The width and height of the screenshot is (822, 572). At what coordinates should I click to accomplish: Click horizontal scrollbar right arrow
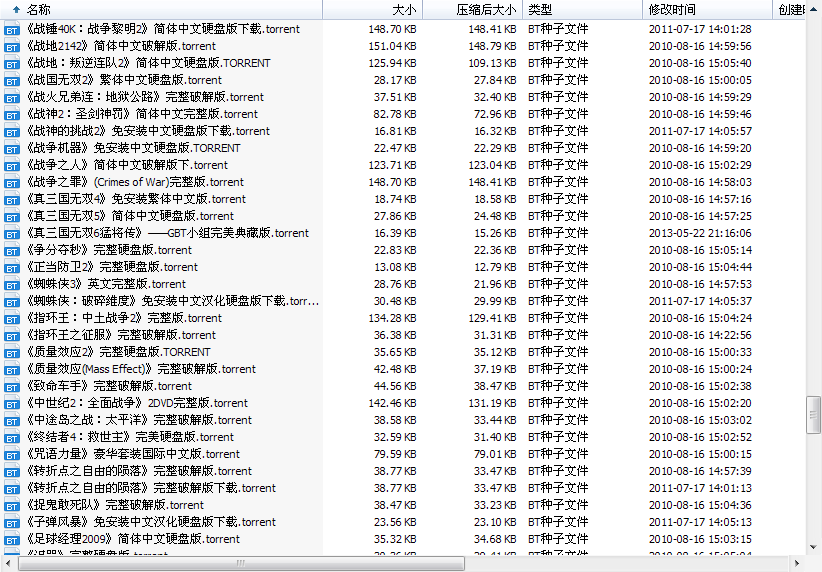pyautogui.click(x=797, y=564)
